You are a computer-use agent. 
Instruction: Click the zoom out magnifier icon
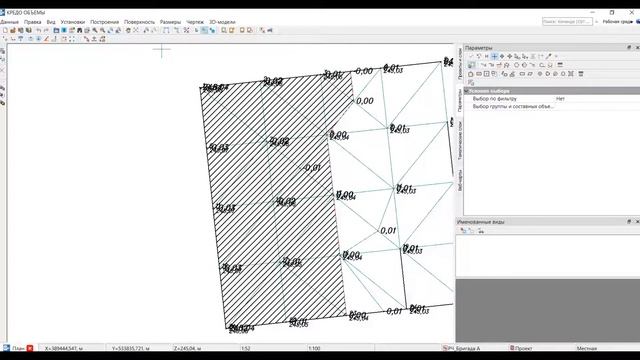(x=102, y=30)
